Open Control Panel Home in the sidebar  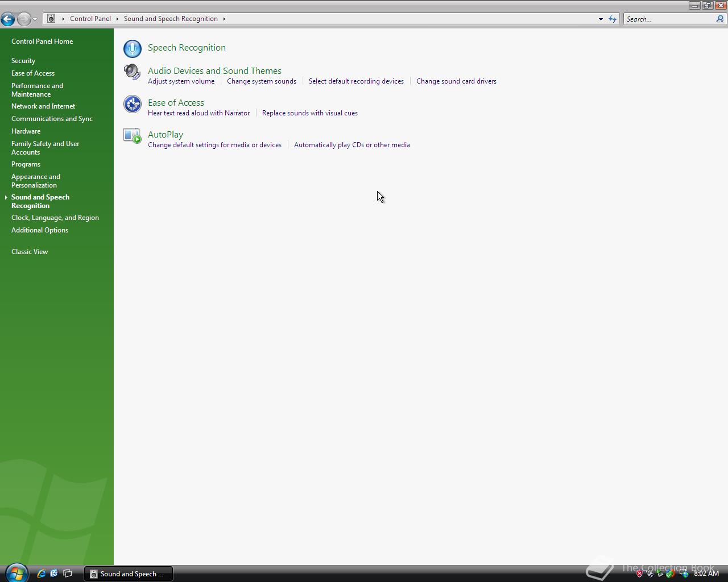pos(42,41)
